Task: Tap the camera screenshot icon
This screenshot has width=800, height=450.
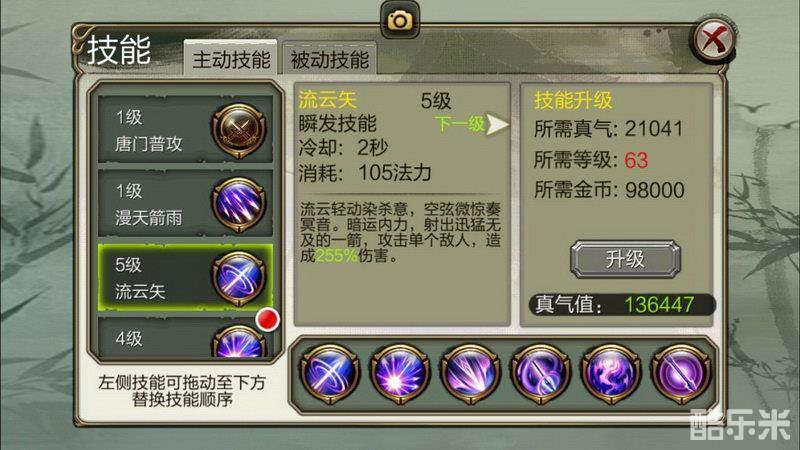Action: [x=400, y=19]
